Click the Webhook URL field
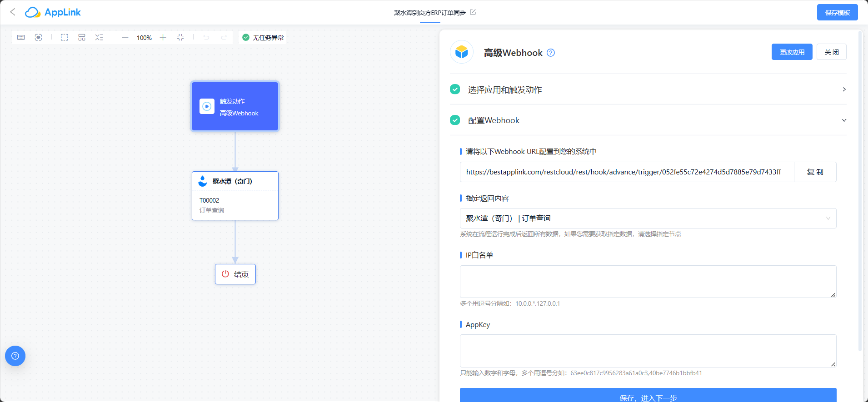The width and height of the screenshot is (868, 402). pyautogui.click(x=627, y=172)
